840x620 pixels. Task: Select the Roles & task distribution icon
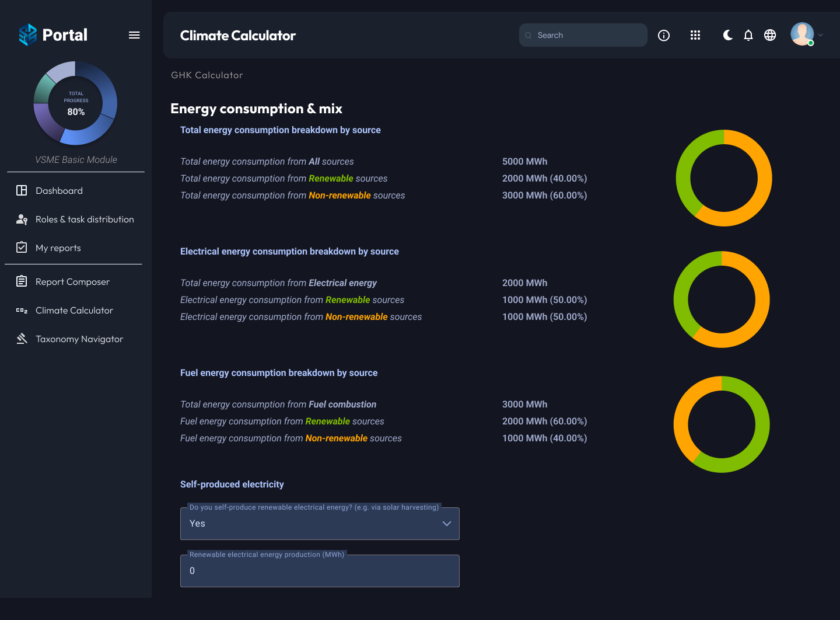[22, 219]
